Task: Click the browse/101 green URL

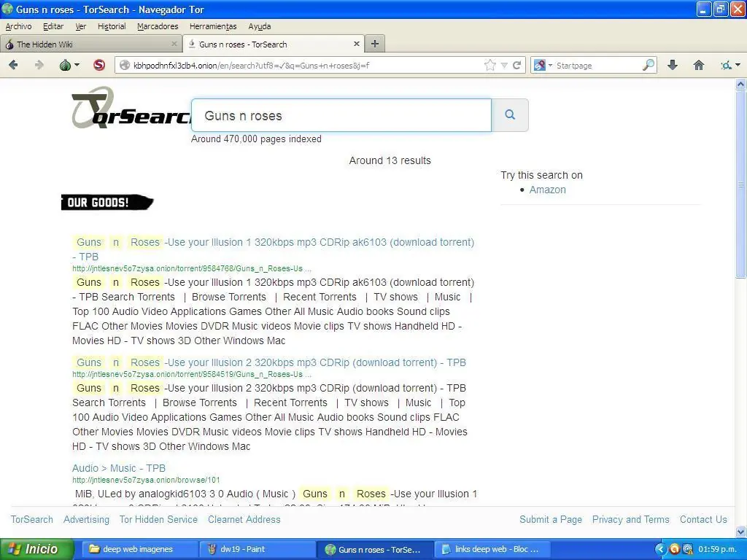Action: pyautogui.click(x=146, y=480)
